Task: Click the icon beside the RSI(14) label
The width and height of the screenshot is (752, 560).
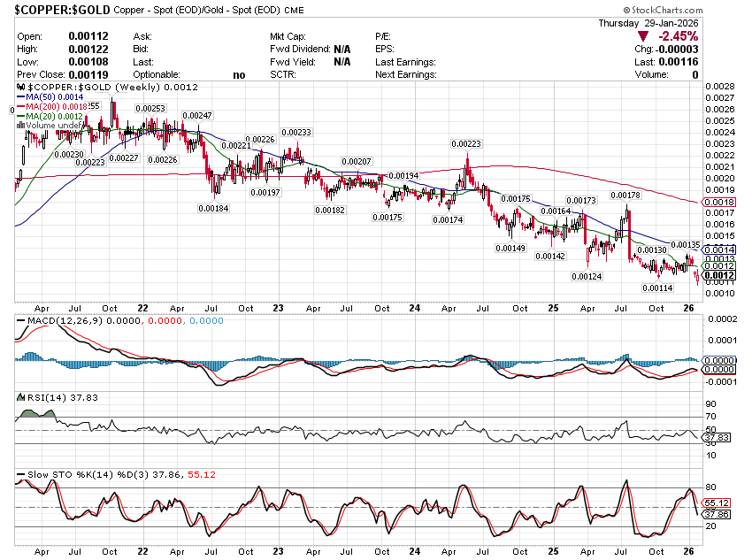Action: [x=21, y=397]
